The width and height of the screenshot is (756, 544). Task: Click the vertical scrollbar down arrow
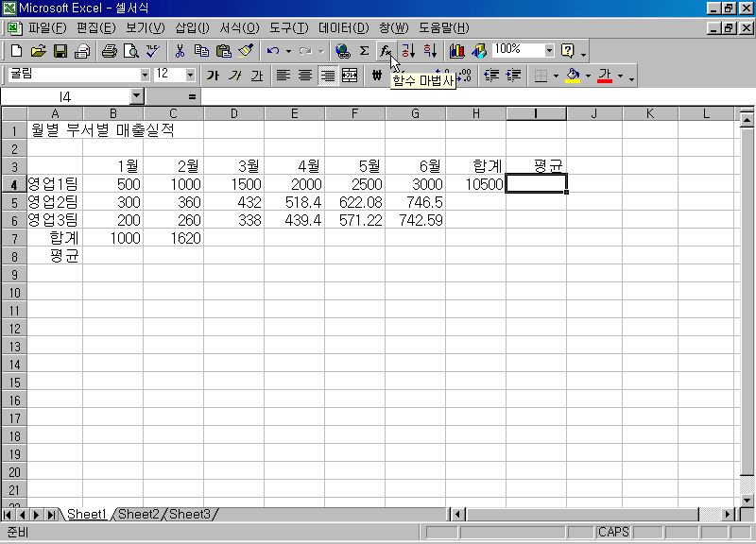747,500
